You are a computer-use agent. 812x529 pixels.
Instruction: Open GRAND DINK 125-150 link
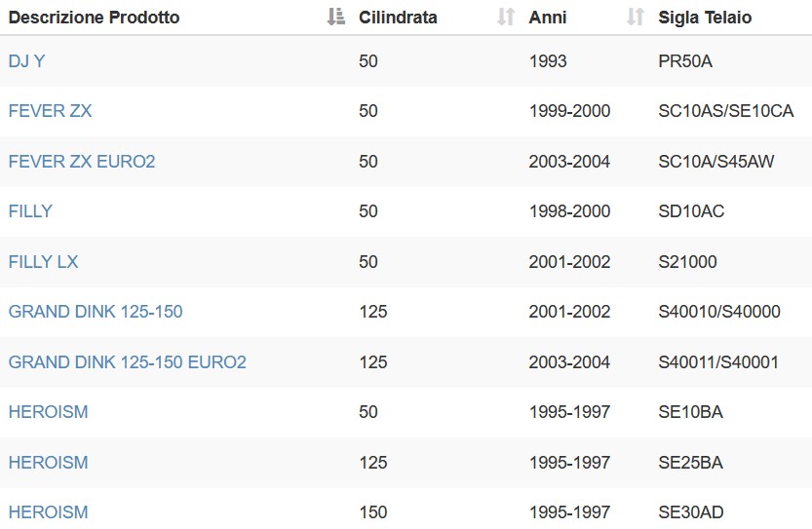tap(96, 312)
